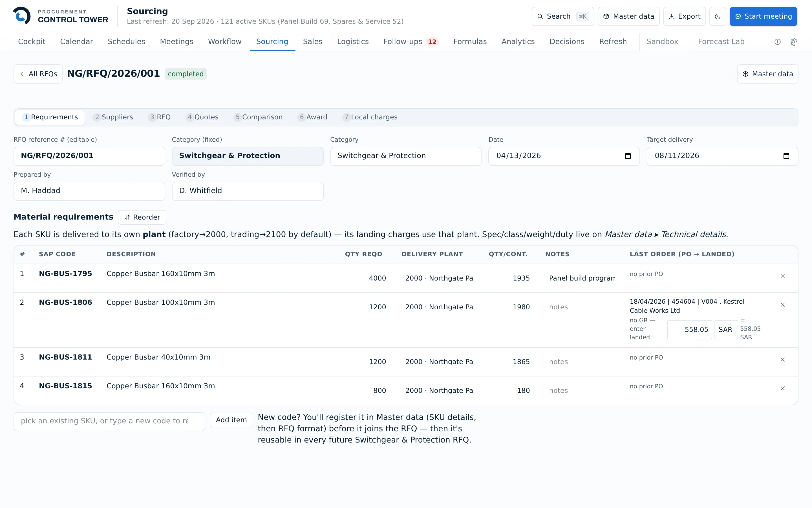This screenshot has height=508, width=812.
Task: Remove row NG-BUS-1815 with X icon
Action: point(782,389)
